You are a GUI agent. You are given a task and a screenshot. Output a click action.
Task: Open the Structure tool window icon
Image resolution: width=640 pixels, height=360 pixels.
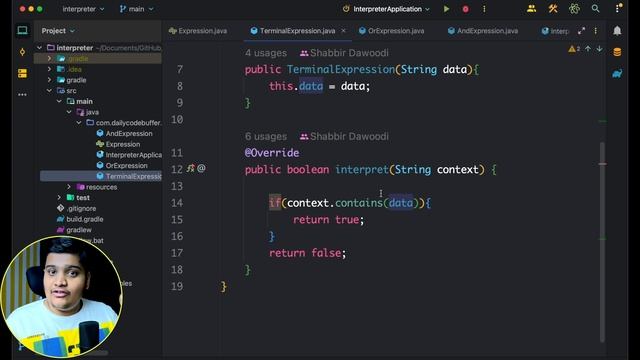22,73
